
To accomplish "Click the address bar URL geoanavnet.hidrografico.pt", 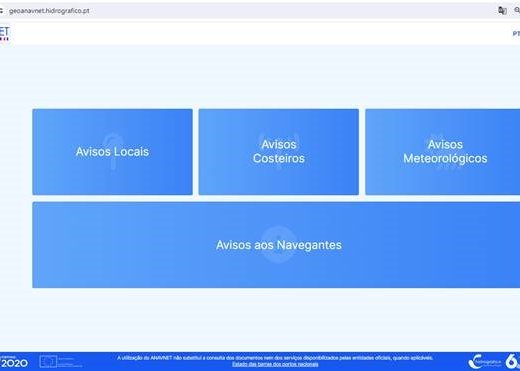I will [x=49, y=11].
